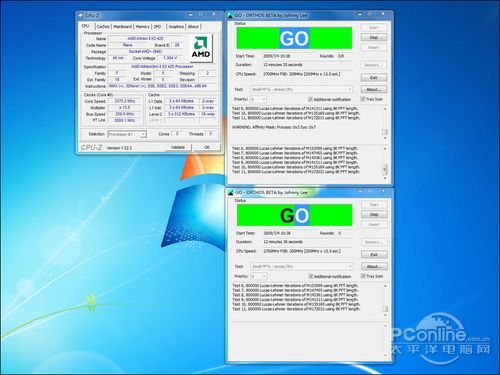
Task: Switch to the Mainboard tab
Action: (x=122, y=26)
